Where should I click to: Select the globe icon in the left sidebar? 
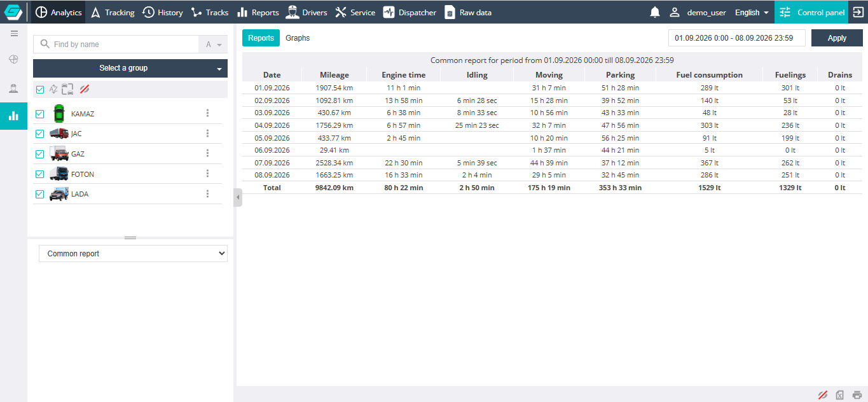(14, 60)
